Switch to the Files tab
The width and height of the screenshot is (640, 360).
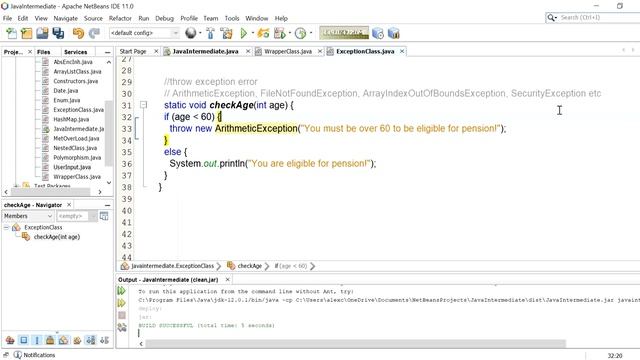43,52
